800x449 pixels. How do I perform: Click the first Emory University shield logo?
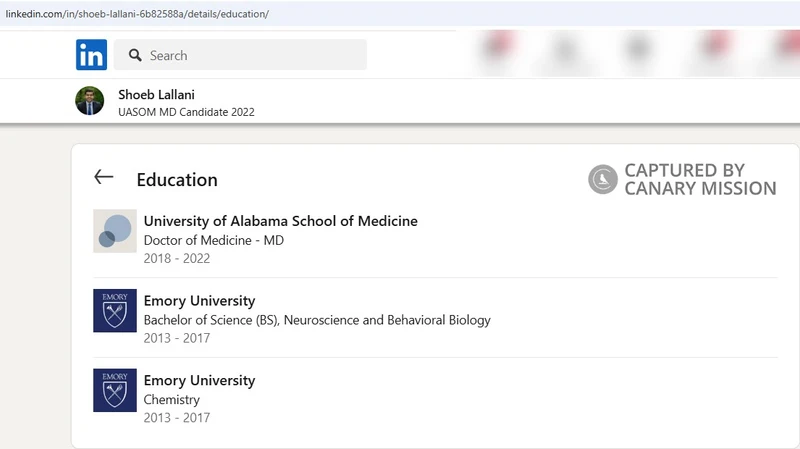115,311
